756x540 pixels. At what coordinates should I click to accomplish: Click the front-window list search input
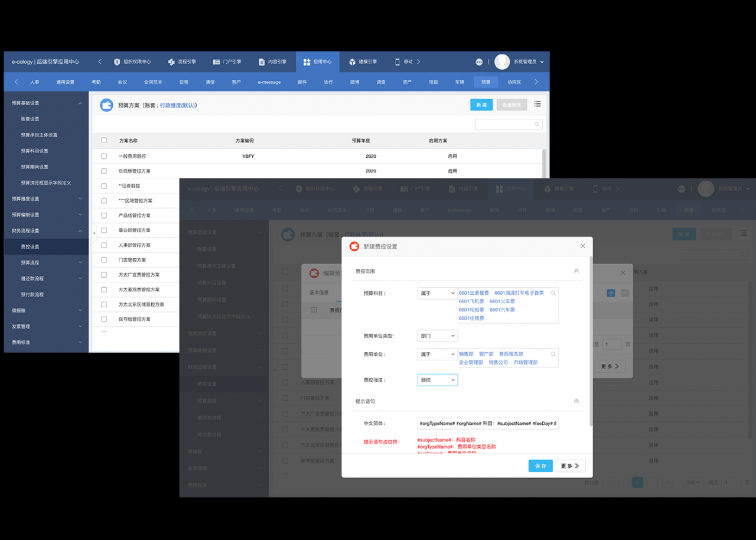[x=509, y=125]
